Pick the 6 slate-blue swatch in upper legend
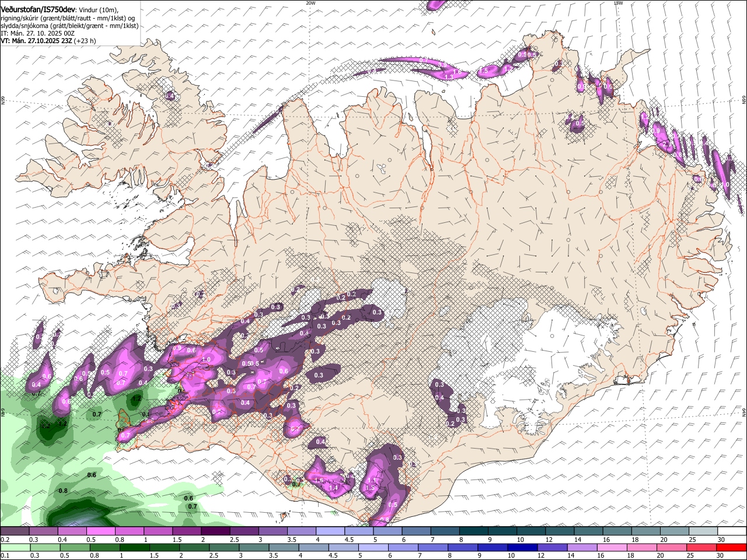The image size is (747, 560). coord(416,531)
